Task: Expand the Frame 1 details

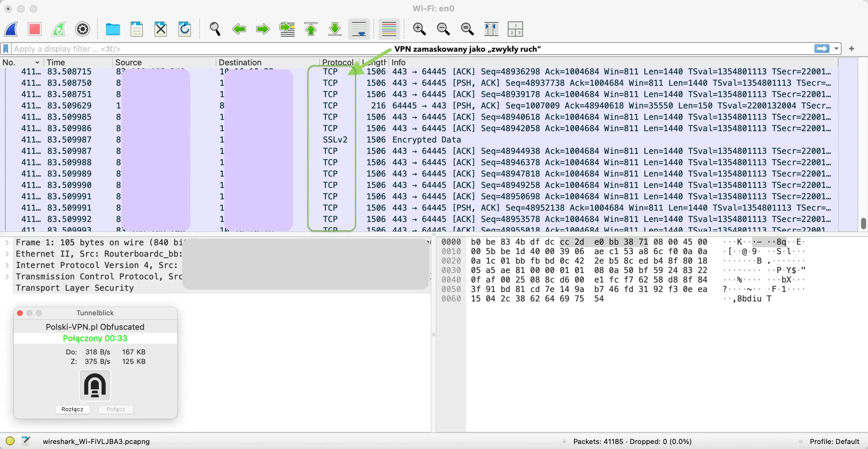Action: click(7, 243)
